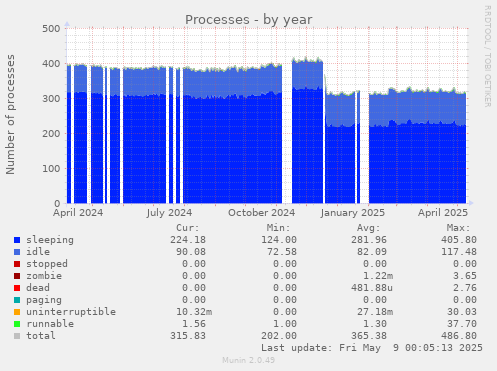
Task: Click the 'Last update' timestamp text
Action: (x=372, y=348)
